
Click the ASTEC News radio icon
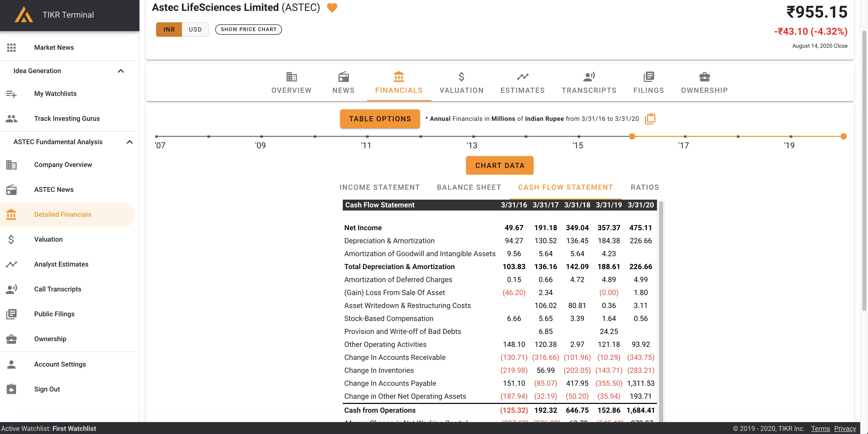(x=11, y=190)
